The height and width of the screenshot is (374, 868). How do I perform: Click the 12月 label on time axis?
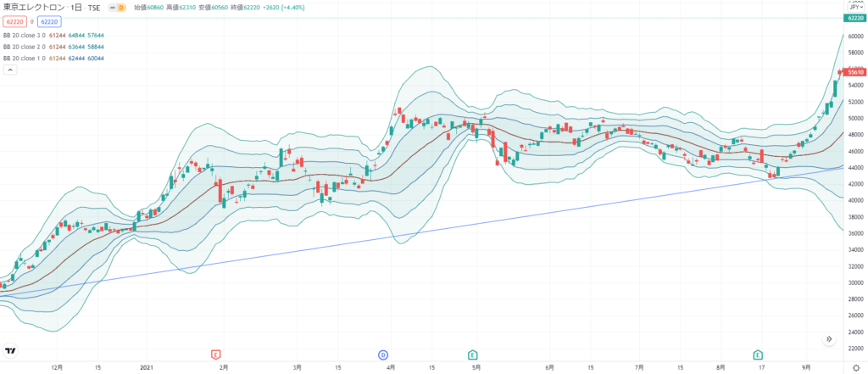(57, 367)
